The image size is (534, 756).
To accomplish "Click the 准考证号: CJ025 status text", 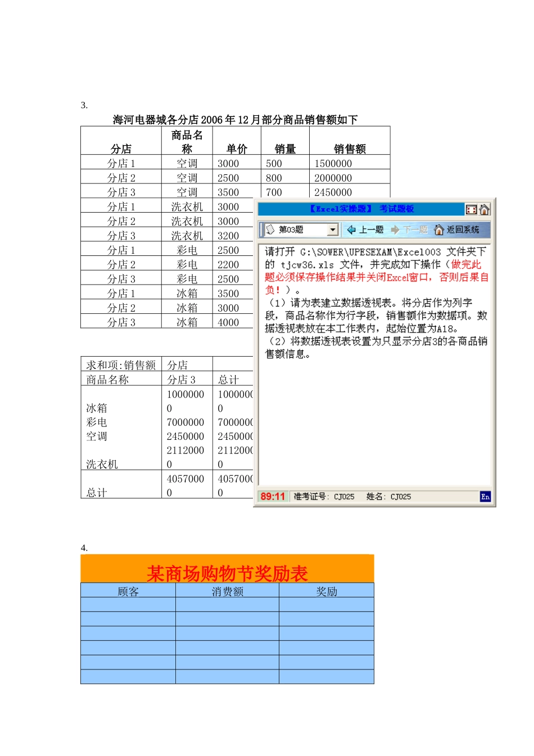I will coord(324,497).
